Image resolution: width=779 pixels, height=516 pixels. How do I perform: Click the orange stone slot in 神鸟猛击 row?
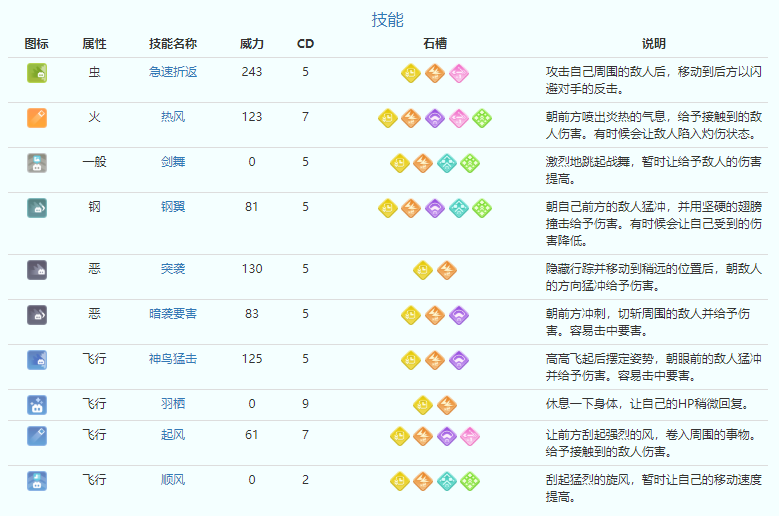[x=435, y=360]
